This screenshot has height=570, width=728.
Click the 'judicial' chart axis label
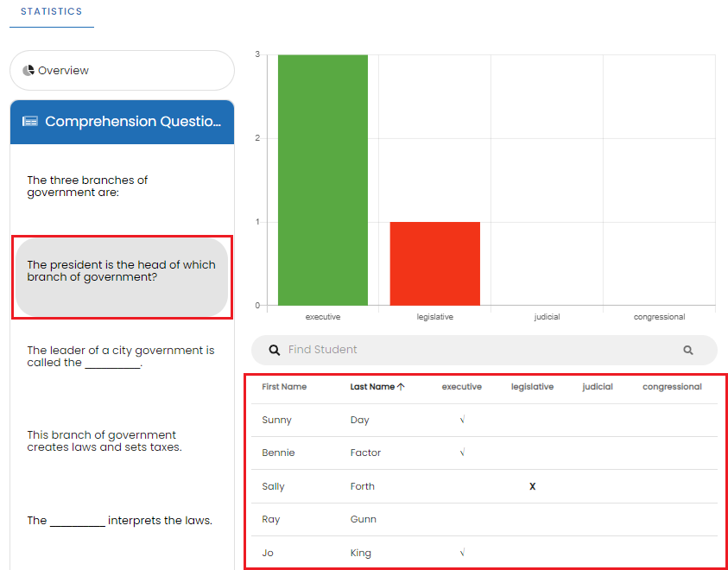click(547, 317)
